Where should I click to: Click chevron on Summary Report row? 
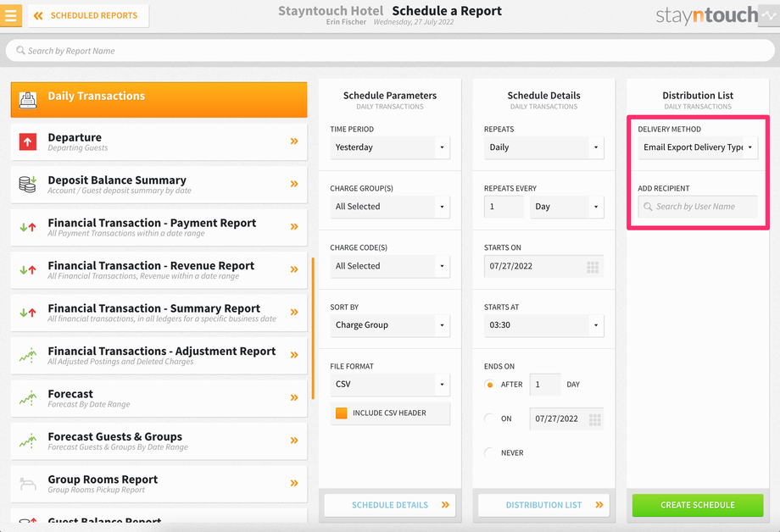pos(294,313)
